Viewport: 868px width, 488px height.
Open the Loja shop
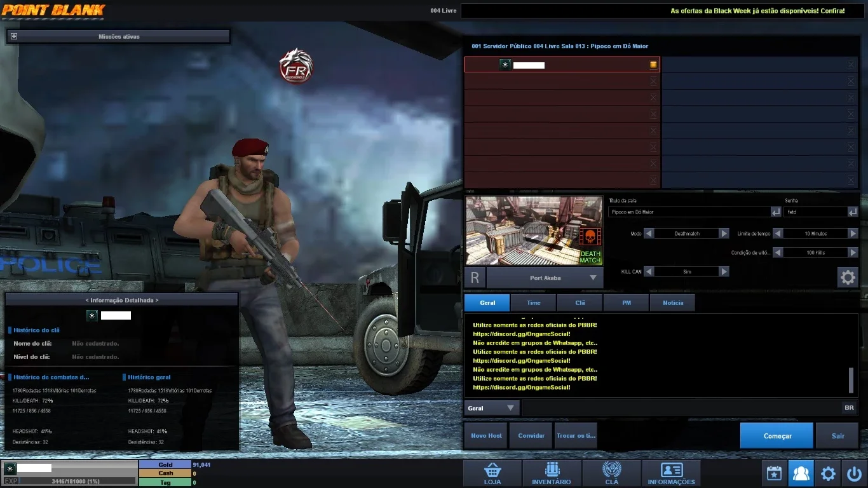point(492,473)
